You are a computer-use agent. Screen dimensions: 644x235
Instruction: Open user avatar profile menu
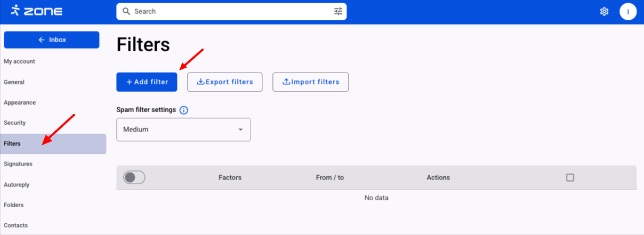pyautogui.click(x=628, y=11)
